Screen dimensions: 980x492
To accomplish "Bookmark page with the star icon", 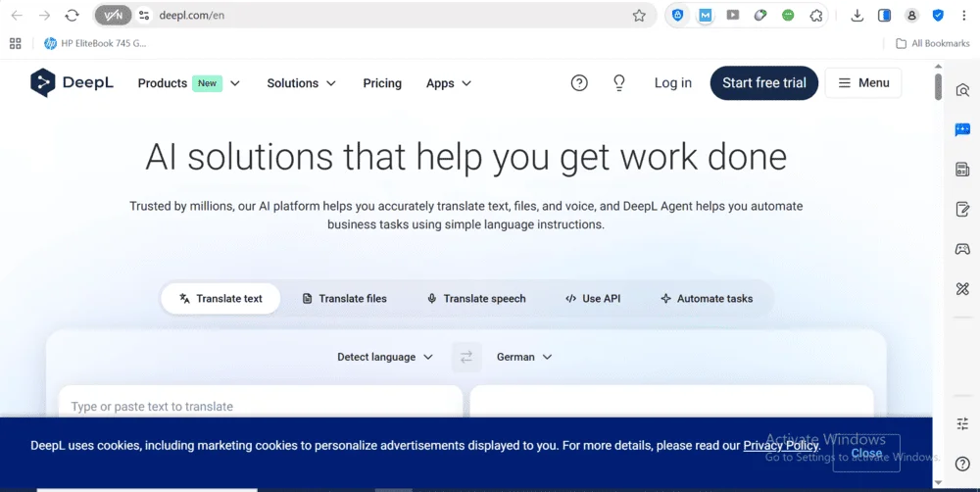I will pyautogui.click(x=639, y=16).
